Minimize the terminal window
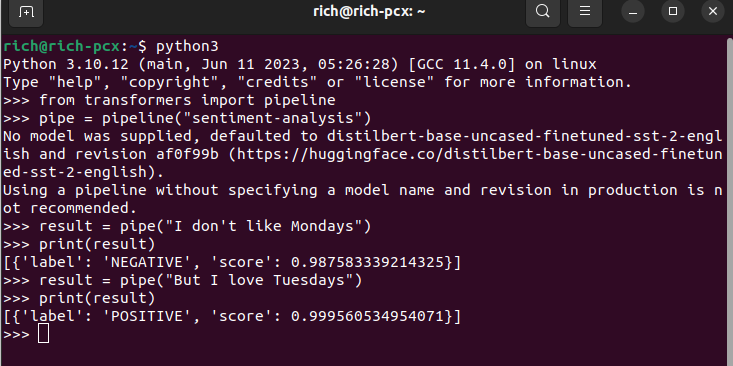733x366 pixels. [633, 12]
